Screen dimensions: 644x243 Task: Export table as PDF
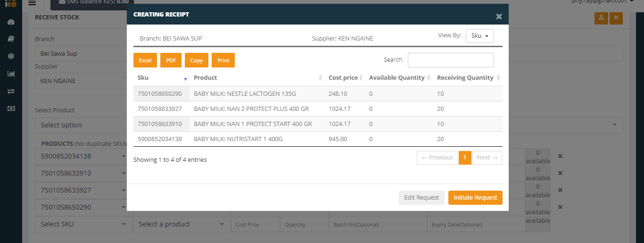coord(171,60)
